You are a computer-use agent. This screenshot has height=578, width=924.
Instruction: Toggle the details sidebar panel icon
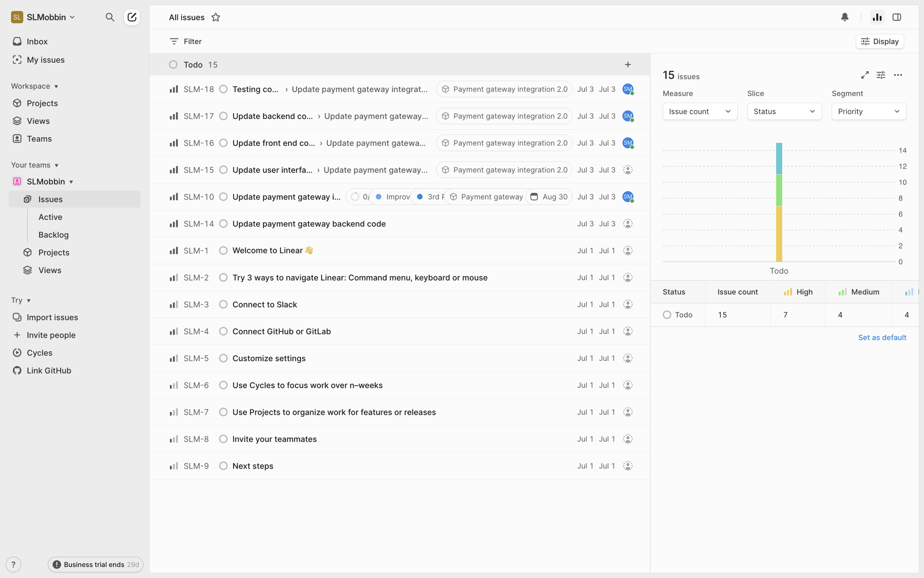click(x=897, y=17)
